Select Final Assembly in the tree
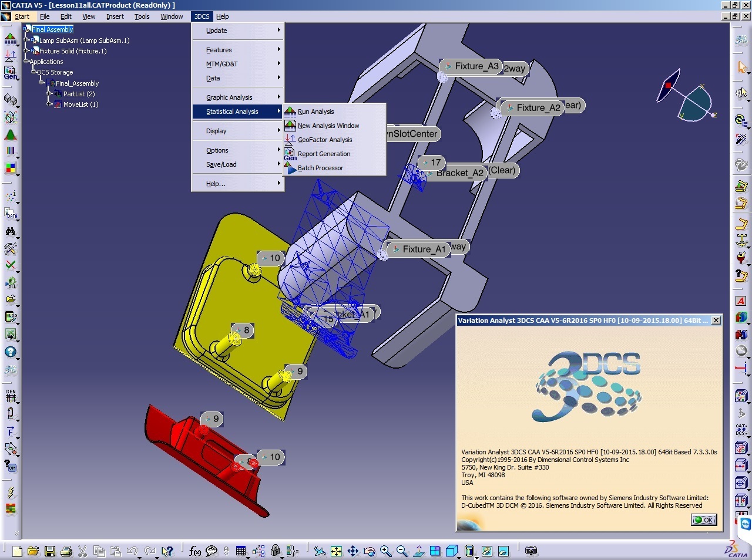The image size is (752, 560). pyautogui.click(x=52, y=29)
